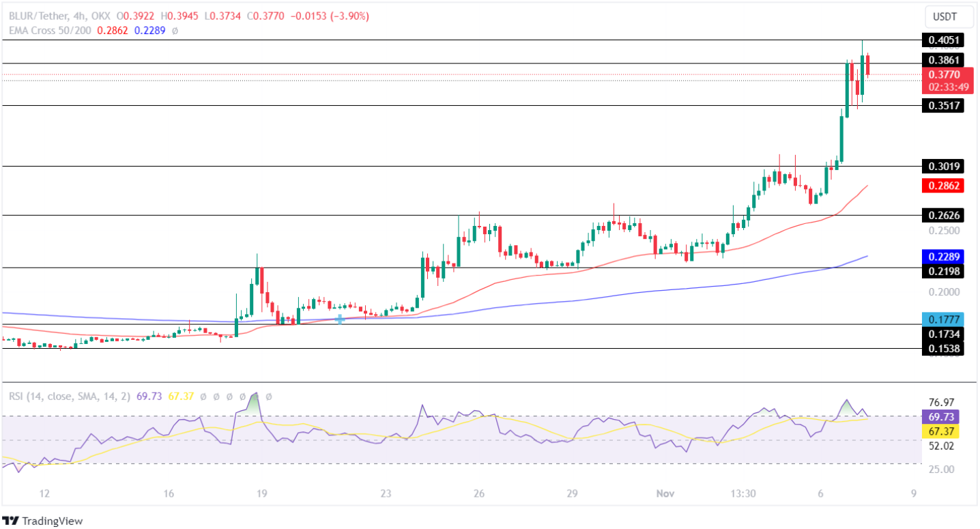
Task: Click the first ø icon in the RSI legend
Action: coord(203,395)
